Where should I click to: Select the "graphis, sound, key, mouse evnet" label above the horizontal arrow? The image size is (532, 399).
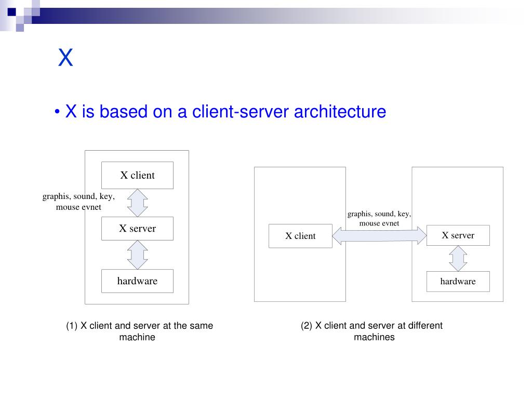[x=379, y=219]
